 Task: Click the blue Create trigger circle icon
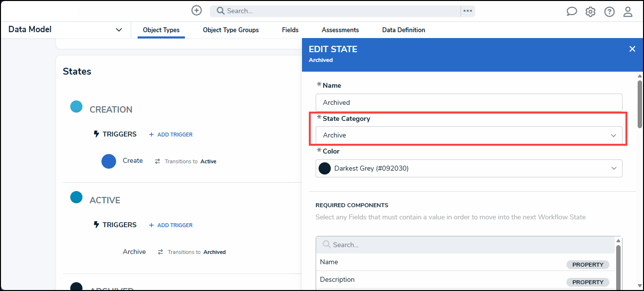[x=109, y=161]
